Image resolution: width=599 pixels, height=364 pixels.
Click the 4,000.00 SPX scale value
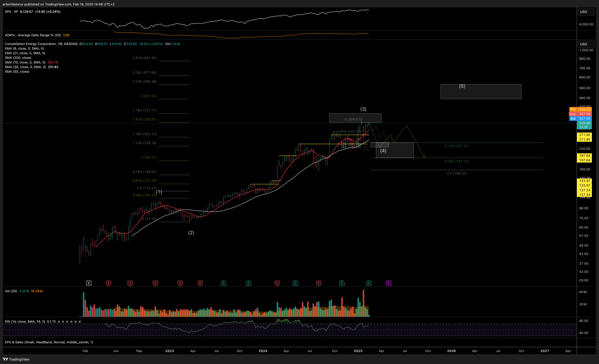(586, 24)
